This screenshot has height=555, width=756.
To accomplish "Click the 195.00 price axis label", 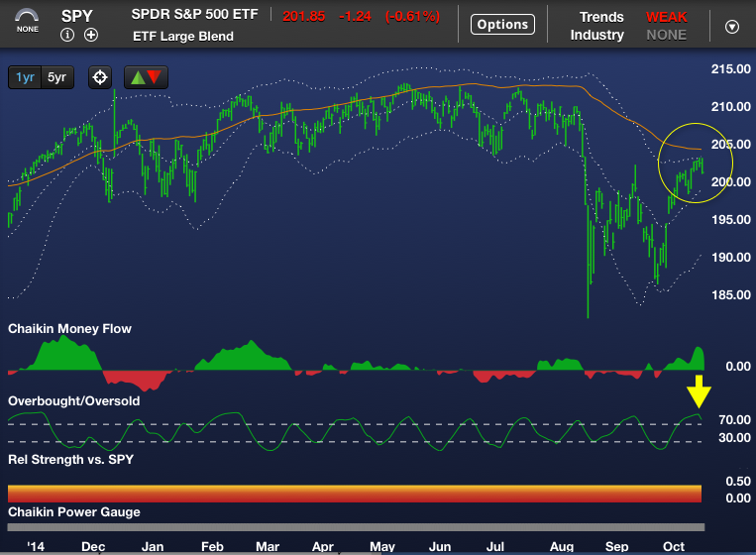I will [x=731, y=219].
